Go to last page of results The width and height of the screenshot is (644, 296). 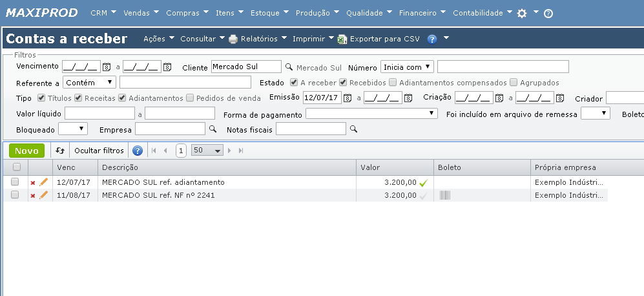tap(241, 151)
